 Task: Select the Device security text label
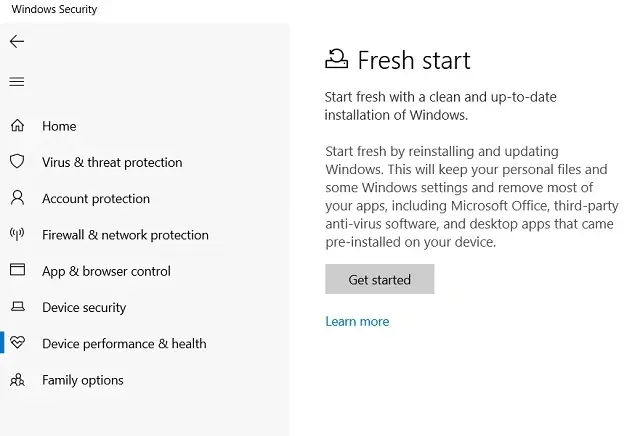(x=84, y=307)
